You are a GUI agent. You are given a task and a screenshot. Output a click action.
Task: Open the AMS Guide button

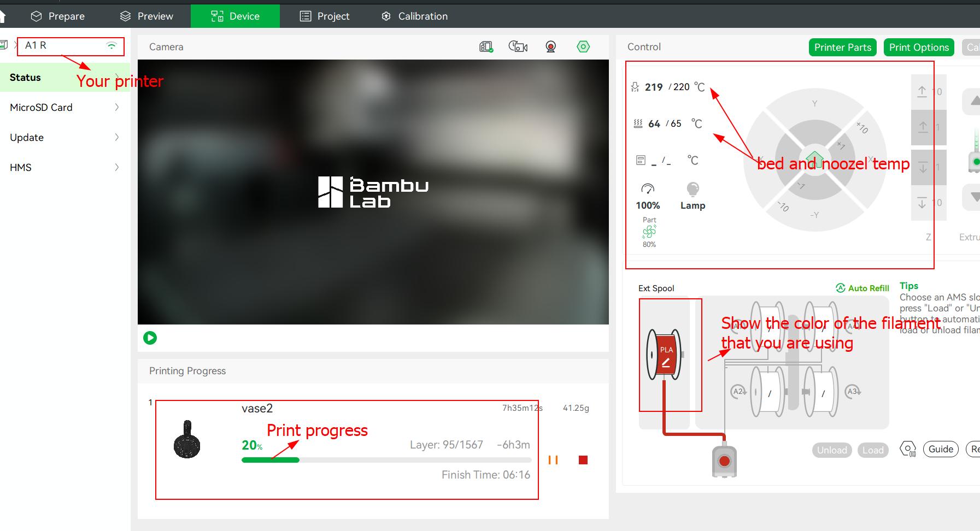[x=941, y=449]
